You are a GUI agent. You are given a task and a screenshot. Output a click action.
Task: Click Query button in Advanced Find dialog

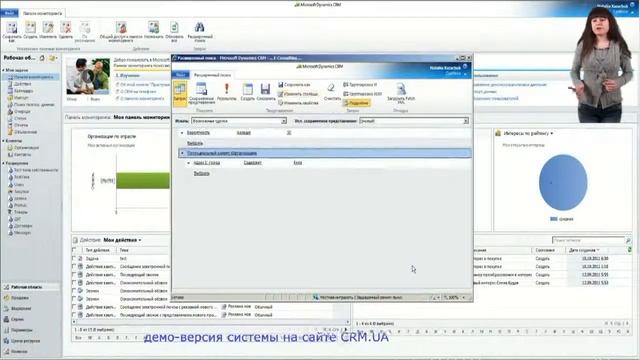click(180, 93)
